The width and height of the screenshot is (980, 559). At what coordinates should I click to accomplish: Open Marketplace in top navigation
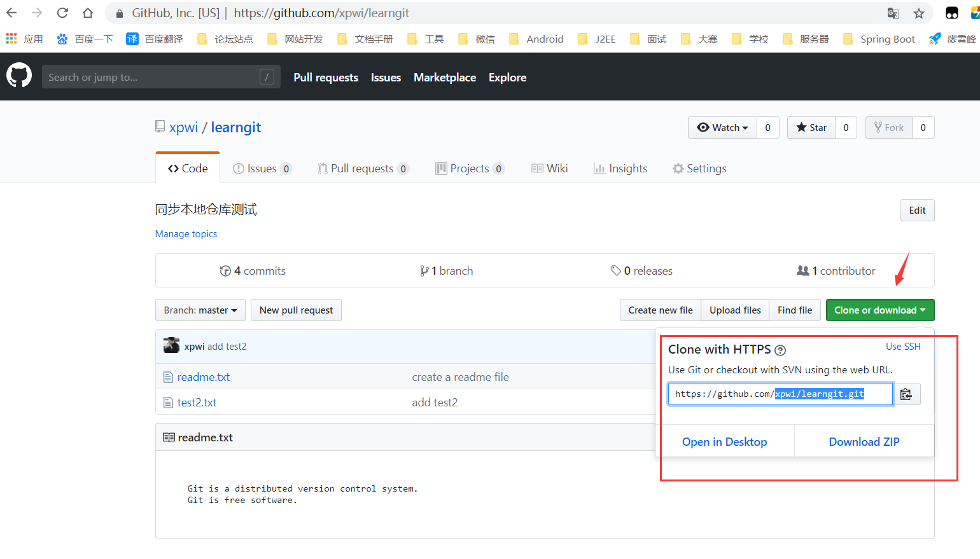pos(445,77)
